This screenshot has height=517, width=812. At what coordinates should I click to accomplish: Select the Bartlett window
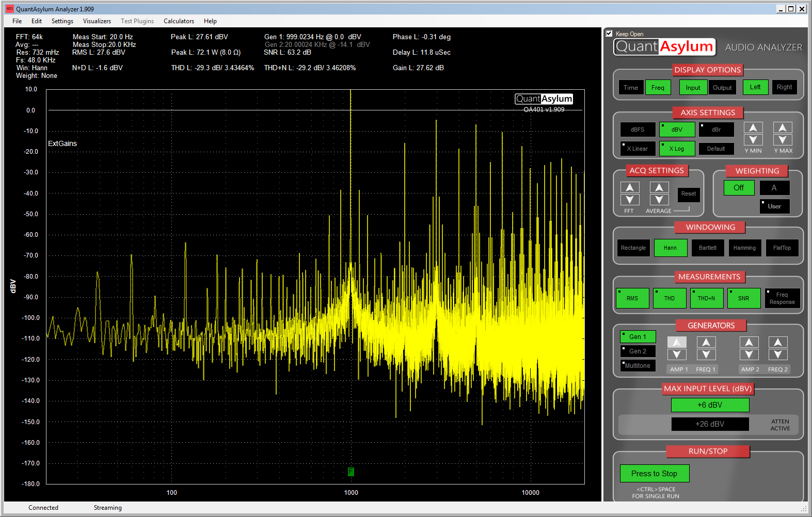[x=708, y=248]
